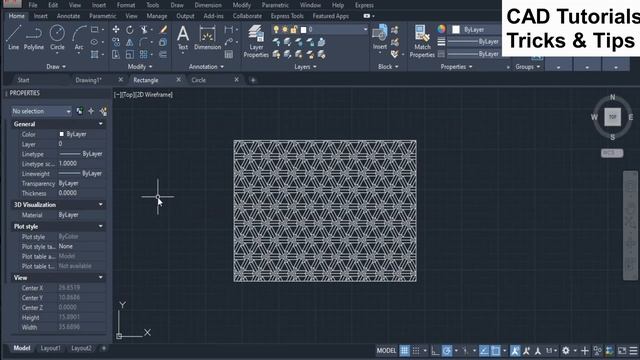
Task: Switch to the Drawing1 file tab
Action: [x=88, y=80]
